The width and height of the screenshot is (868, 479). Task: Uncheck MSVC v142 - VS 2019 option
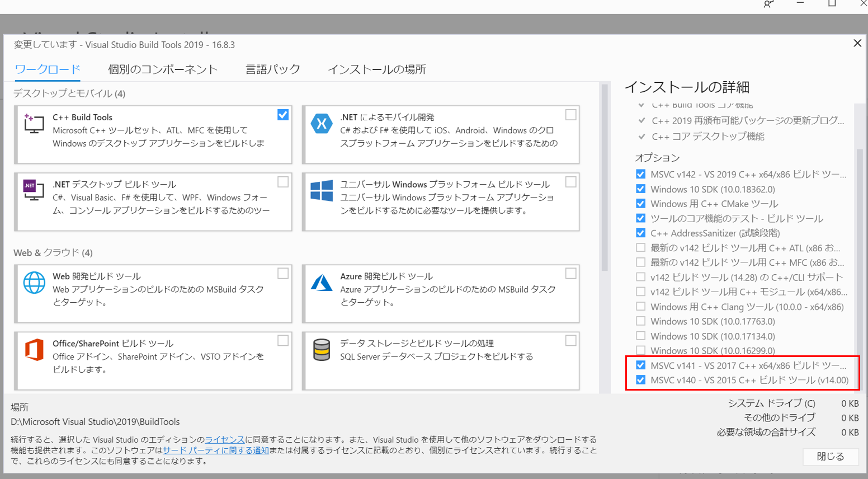click(x=641, y=174)
